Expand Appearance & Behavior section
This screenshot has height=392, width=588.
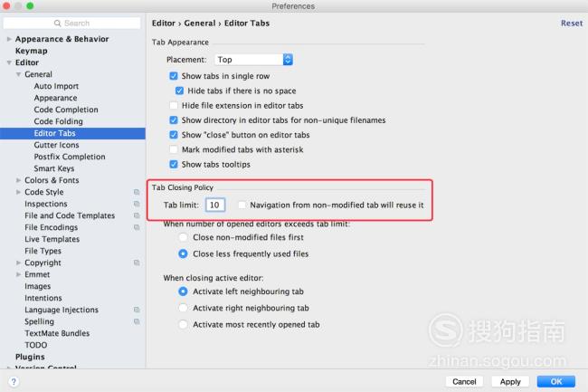[9, 39]
